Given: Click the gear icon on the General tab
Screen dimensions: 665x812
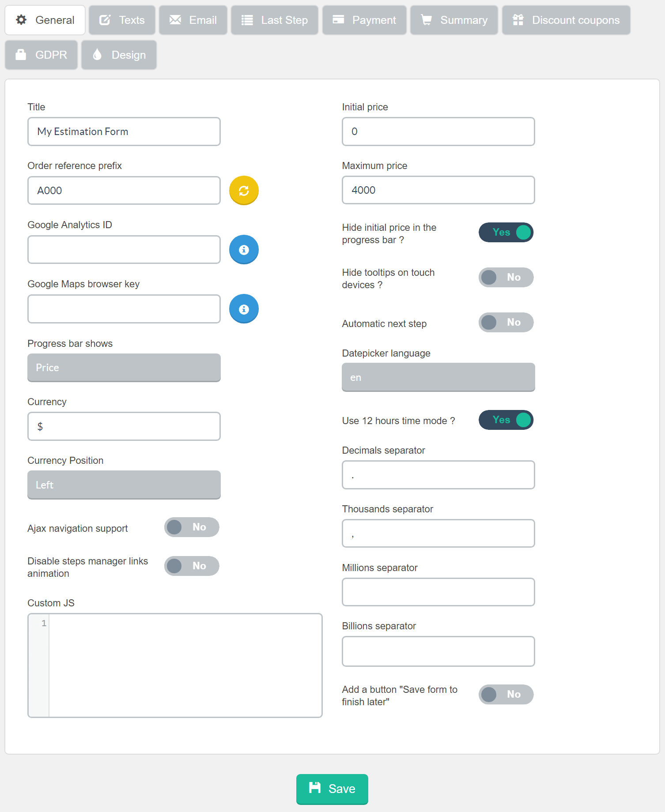Looking at the screenshot, I should coord(21,20).
